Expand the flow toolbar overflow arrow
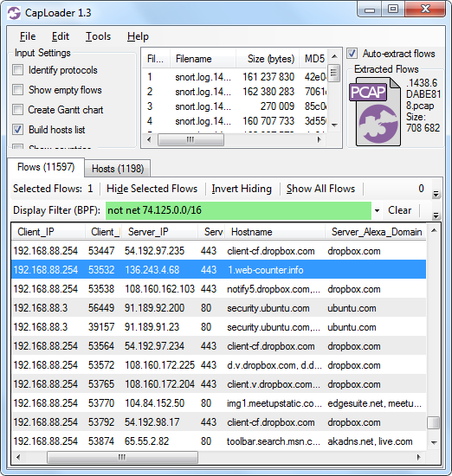This screenshot has height=476, width=452. coord(436,194)
